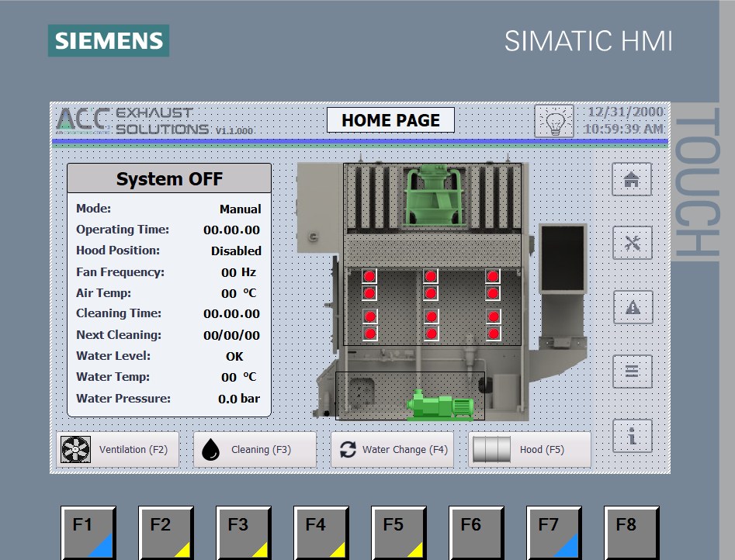Click the hood panel icon on the Hood button
This screenshot has width=735, height=560.
click(x=492, y=449)
